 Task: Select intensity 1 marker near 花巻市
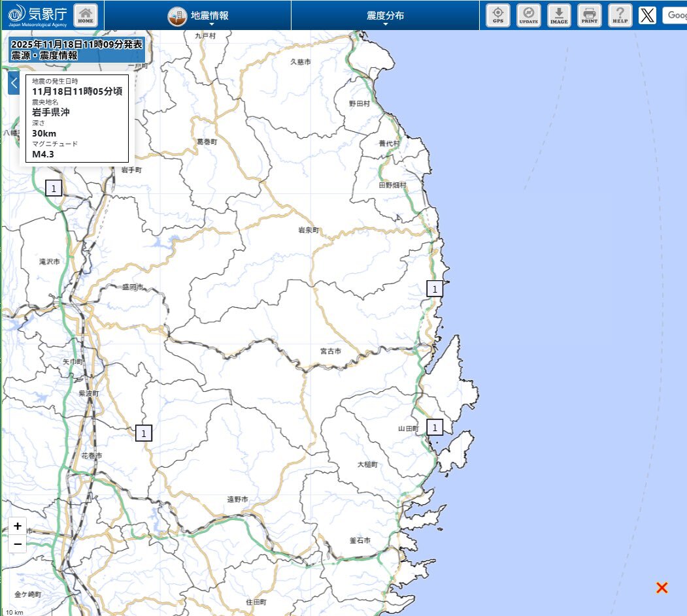click(144, 432)
